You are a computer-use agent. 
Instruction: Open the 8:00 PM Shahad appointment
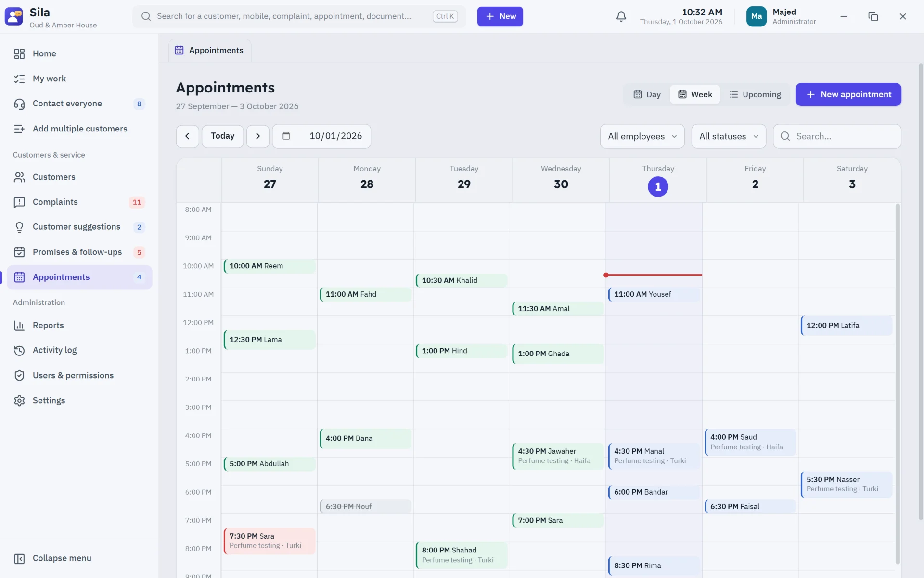point(462,555)
